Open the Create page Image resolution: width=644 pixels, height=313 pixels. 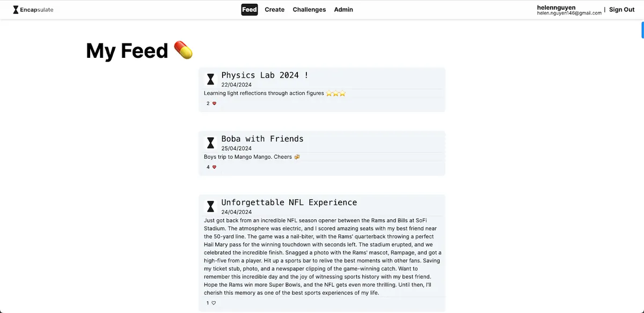pos(274,9)
